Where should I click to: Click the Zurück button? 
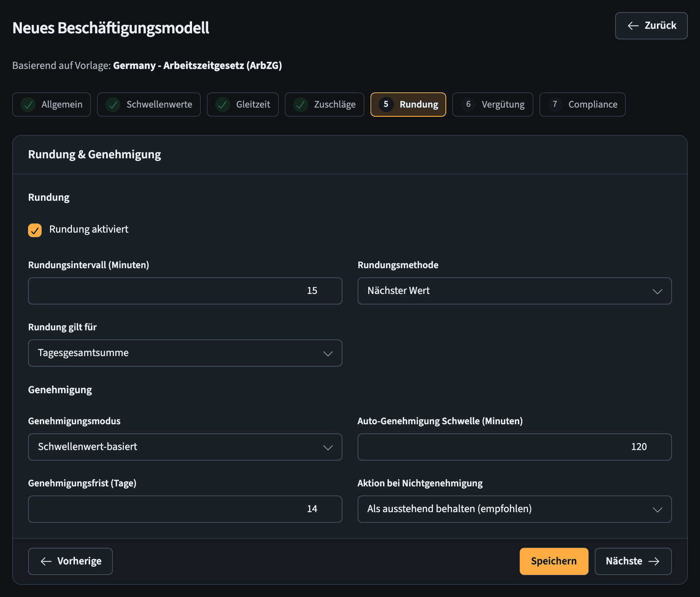651,26
